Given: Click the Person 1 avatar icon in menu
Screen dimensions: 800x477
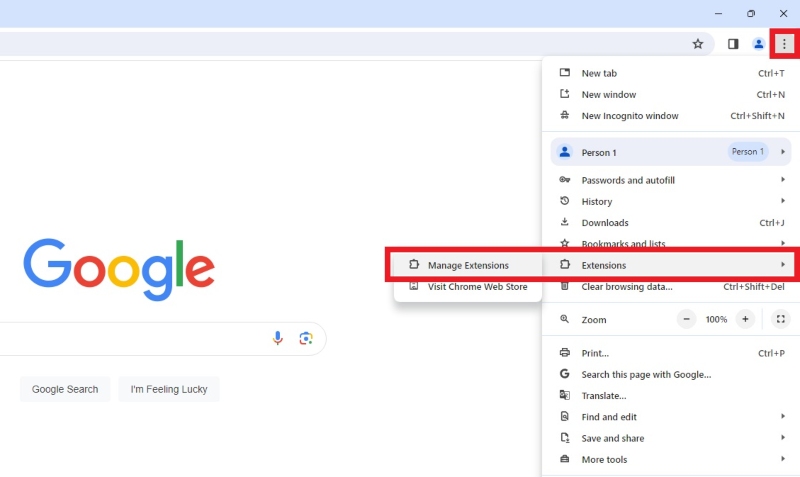Looking at the screenshot, I should coord(564,152).
